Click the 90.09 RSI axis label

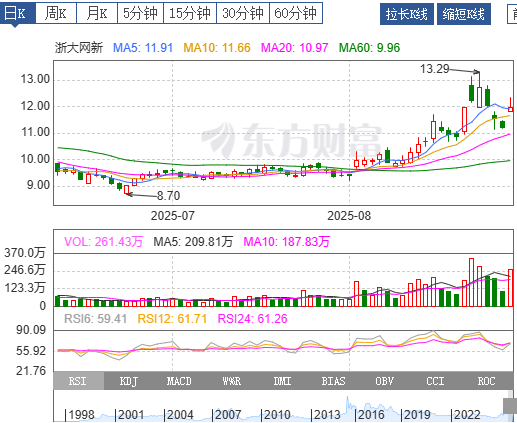(31, 330)
